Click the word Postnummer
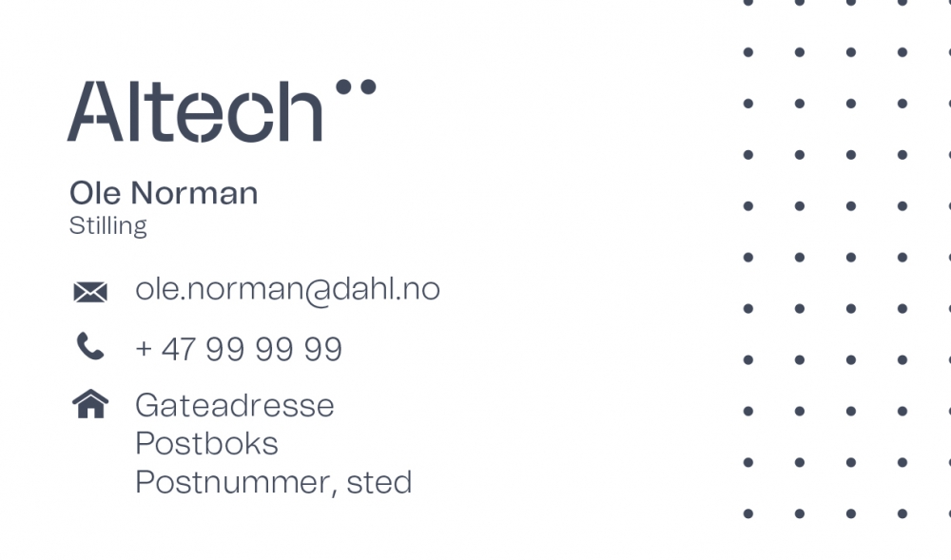The height and width of the screenshot is (560, 951). 230,481
